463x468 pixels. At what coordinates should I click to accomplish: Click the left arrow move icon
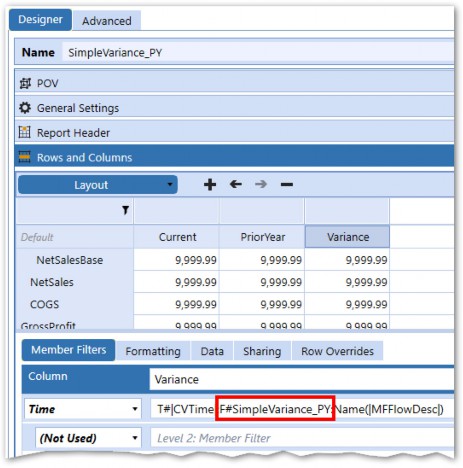[236, 184]
